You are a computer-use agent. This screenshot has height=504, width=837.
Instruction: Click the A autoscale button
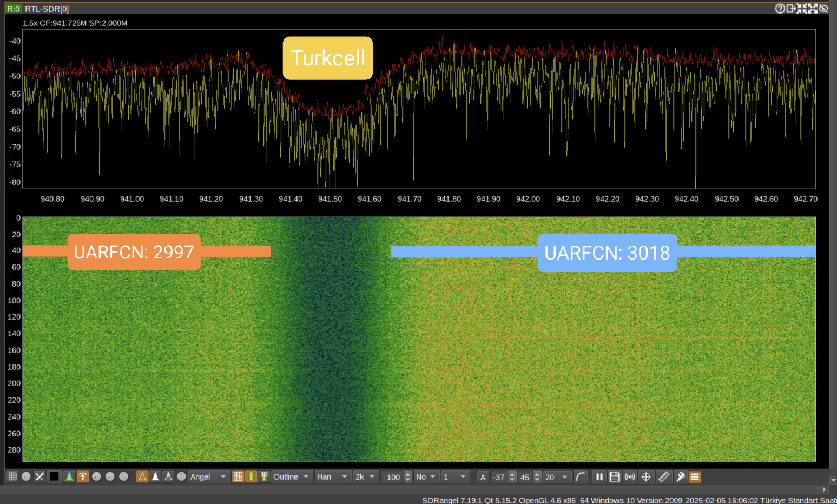pos(483,477)
